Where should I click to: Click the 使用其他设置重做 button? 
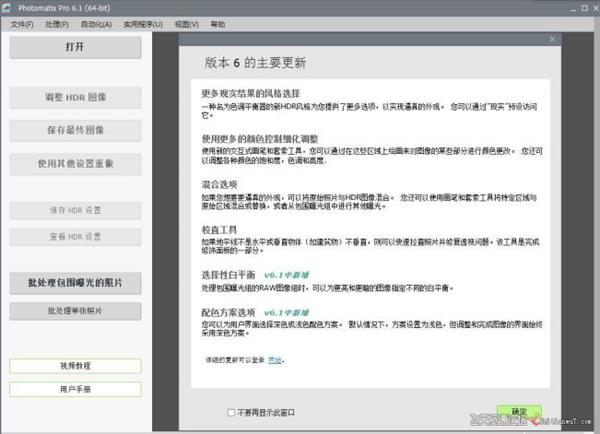tap(75, 164)
